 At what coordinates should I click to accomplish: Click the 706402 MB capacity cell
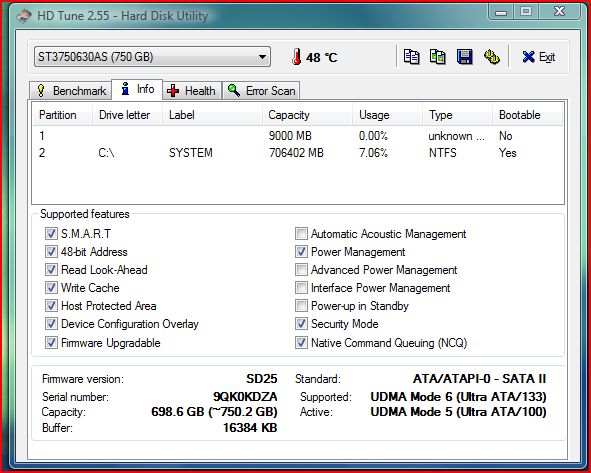[x=296, y=153]
